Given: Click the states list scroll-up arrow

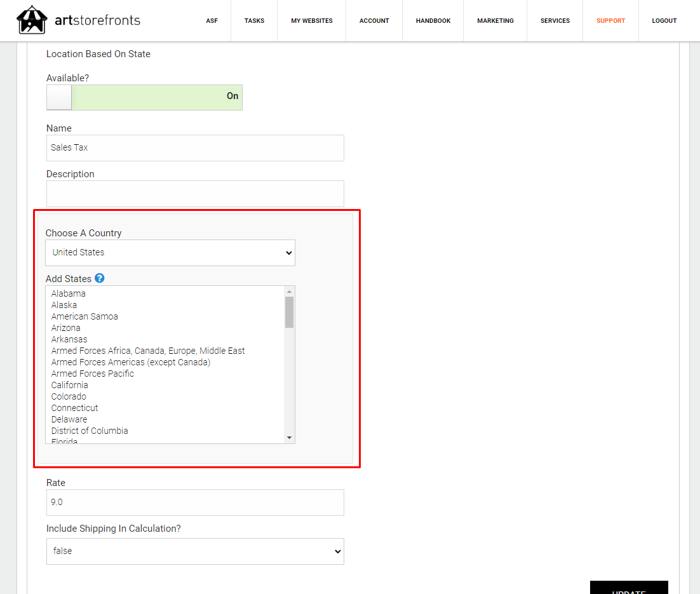Looking at the screenshot, I should click(x=289, y=292).
